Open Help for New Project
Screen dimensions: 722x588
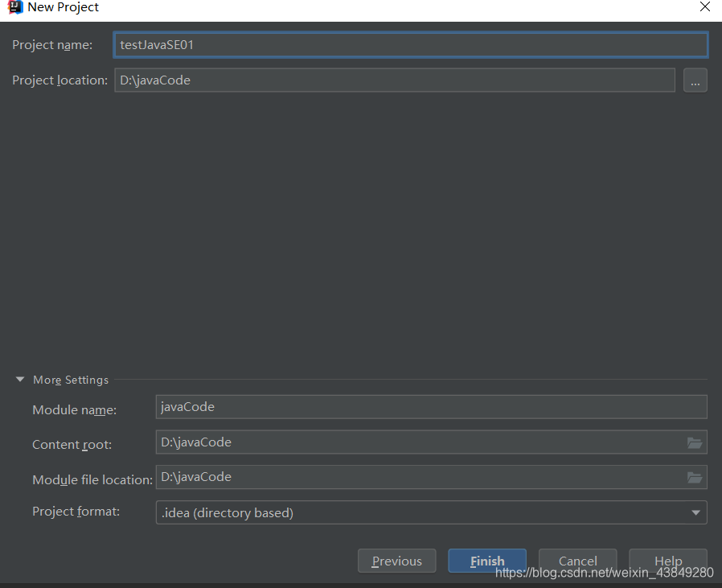coord(668,561)
